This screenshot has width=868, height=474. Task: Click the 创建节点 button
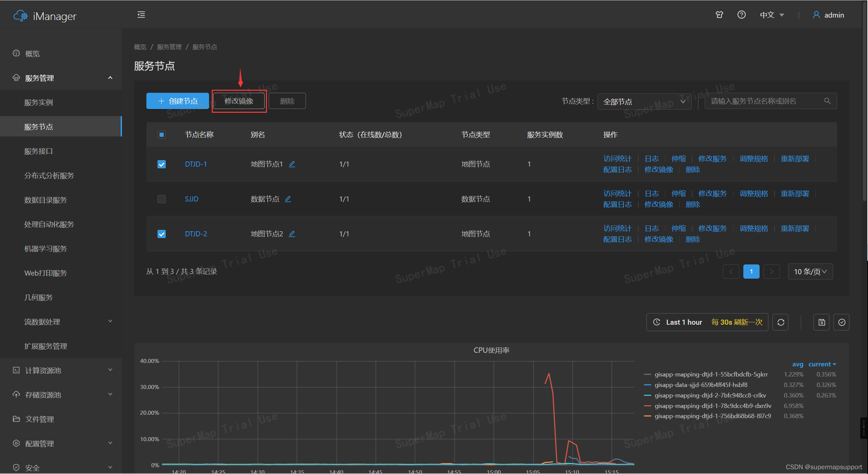click(178, 101)
